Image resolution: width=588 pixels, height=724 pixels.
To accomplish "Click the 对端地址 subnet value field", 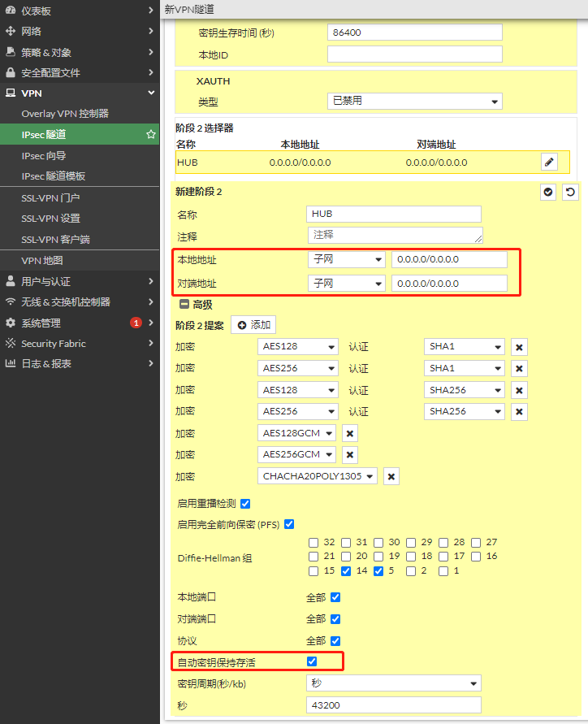I will pos(450,284).
